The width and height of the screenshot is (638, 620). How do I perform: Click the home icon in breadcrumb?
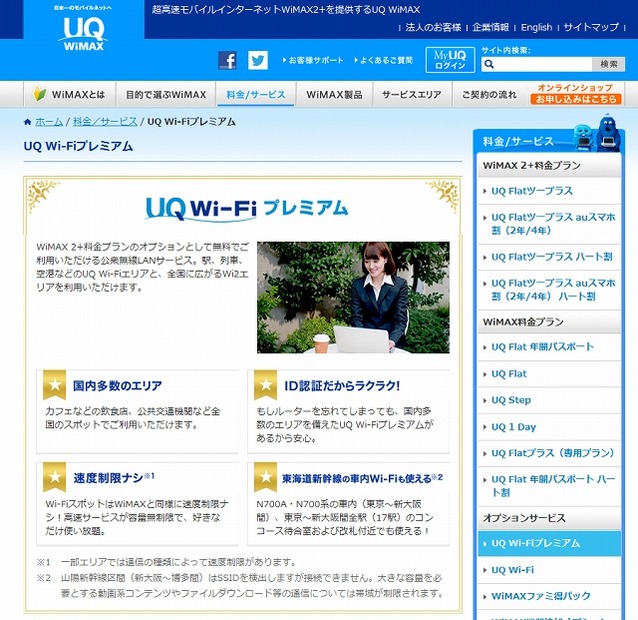click(27, 122)
